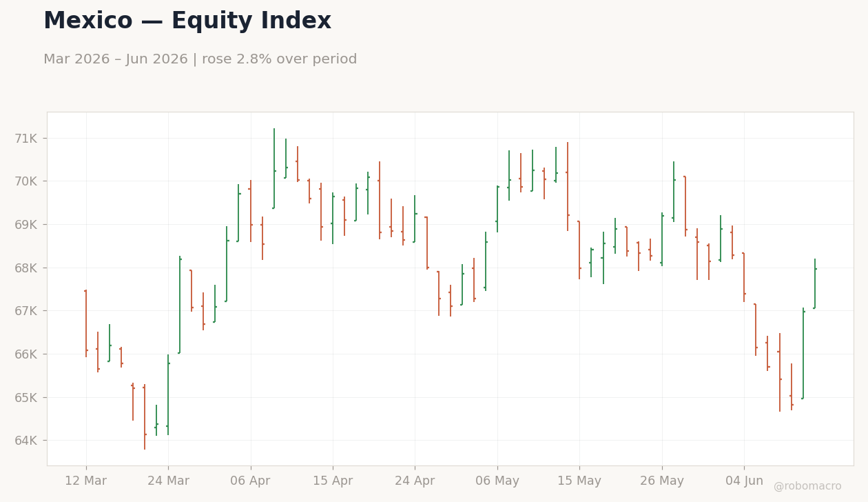
Task: Click the first red bar at 12 Mar
Action: tap(86, 323)
